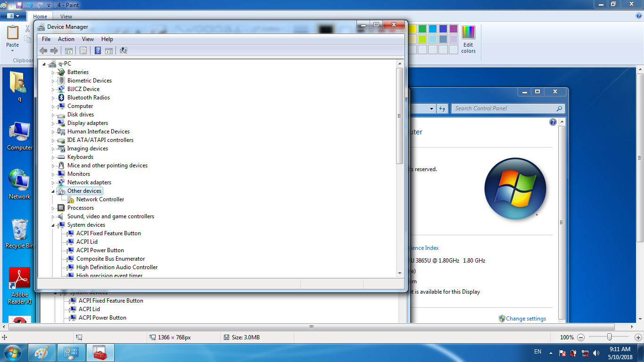Click Scan for hardware changes toolbar icon

(x=124, y=50)
